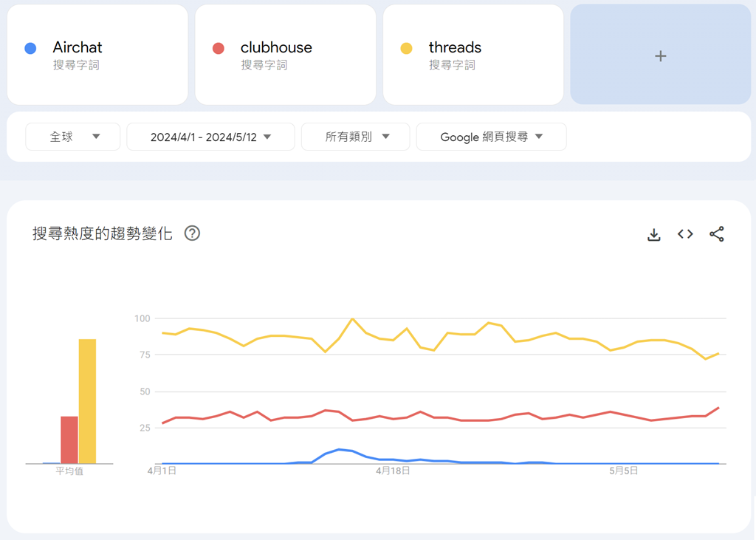Click the share icon on the chart card
This screenshot has height=540, width=756.
coord(716,234)
